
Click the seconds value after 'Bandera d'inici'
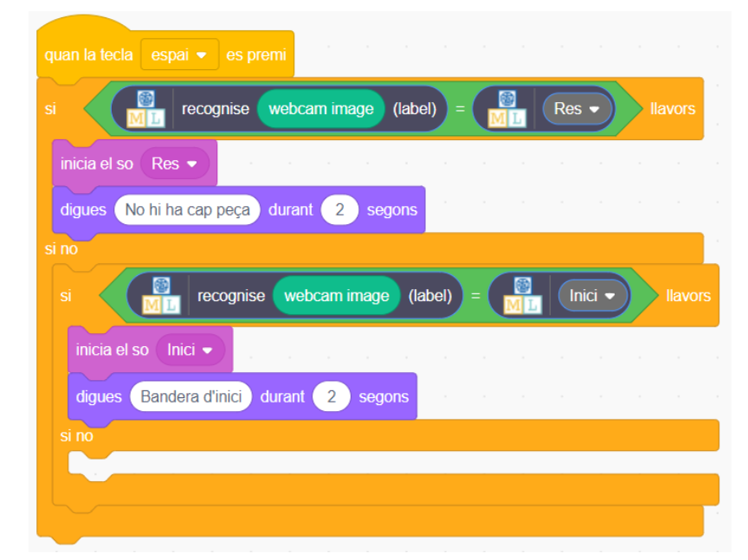tap(332, 396)
